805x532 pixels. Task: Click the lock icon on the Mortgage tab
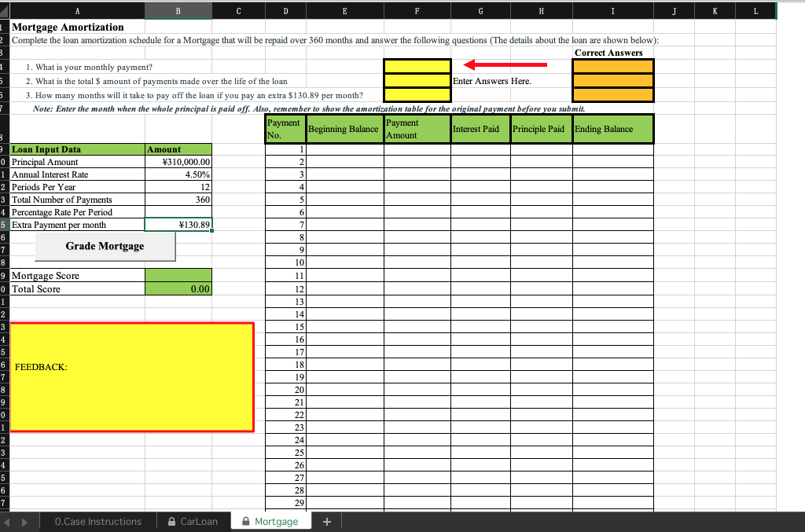pos(246,521)
